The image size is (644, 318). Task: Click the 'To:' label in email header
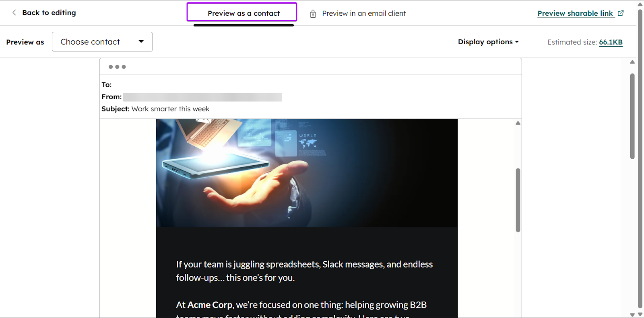pos(106,84)
